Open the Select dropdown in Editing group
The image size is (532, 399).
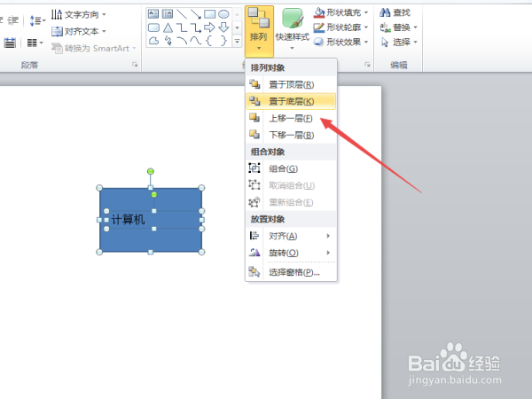415,42
